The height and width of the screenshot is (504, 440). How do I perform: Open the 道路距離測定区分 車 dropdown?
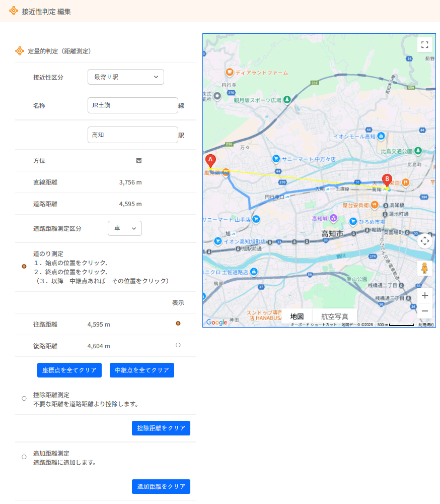125,228
